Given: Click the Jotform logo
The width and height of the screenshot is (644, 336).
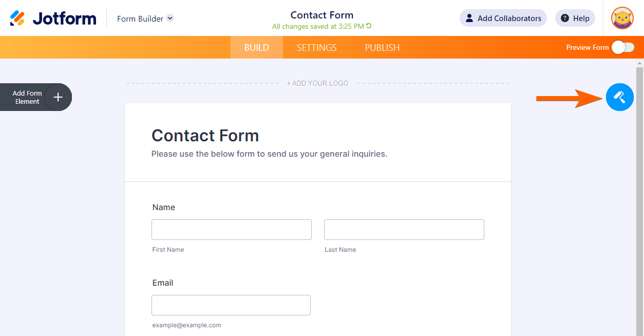Looking at the screenshot, I should pyautogui.click(x=53, y=18).
